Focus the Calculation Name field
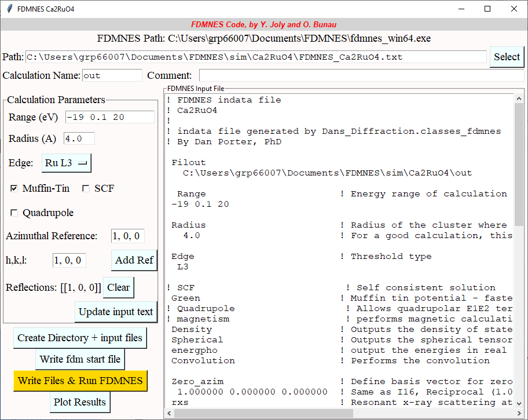The image size is (528, 420). coord(112,75)
